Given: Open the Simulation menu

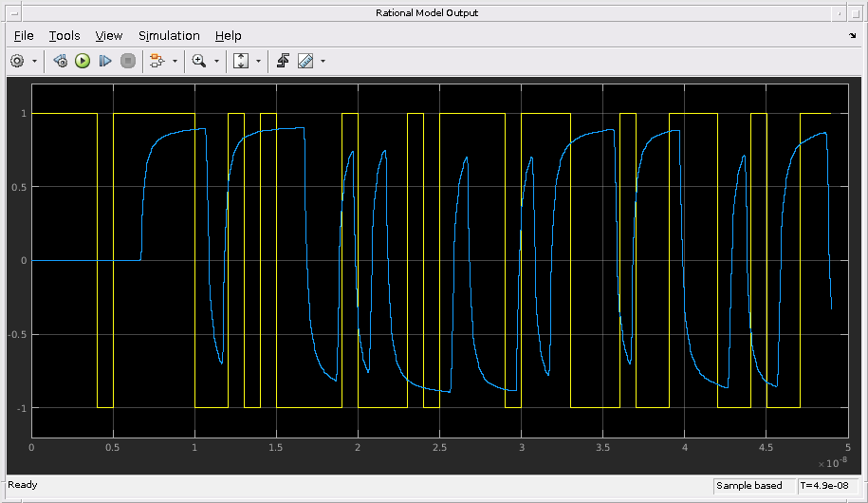Looking at the screenshot, I should (x=169, y=35).
